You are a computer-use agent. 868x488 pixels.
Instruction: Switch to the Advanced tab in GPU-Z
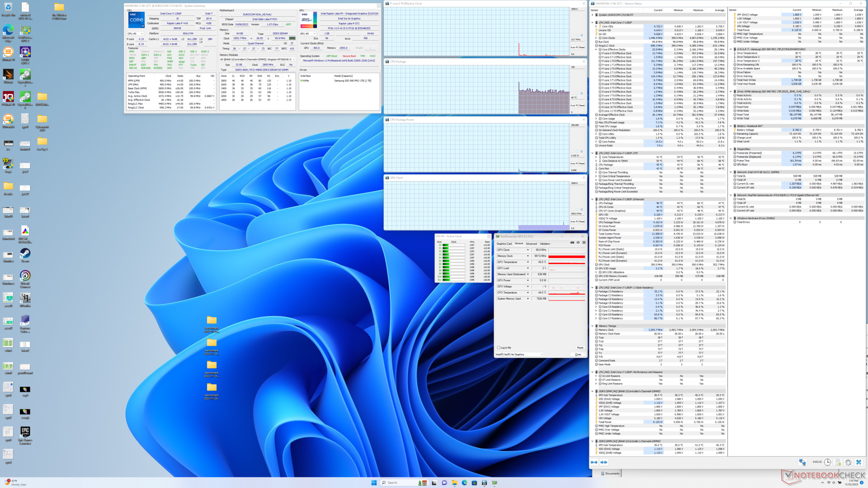(531, 244)
